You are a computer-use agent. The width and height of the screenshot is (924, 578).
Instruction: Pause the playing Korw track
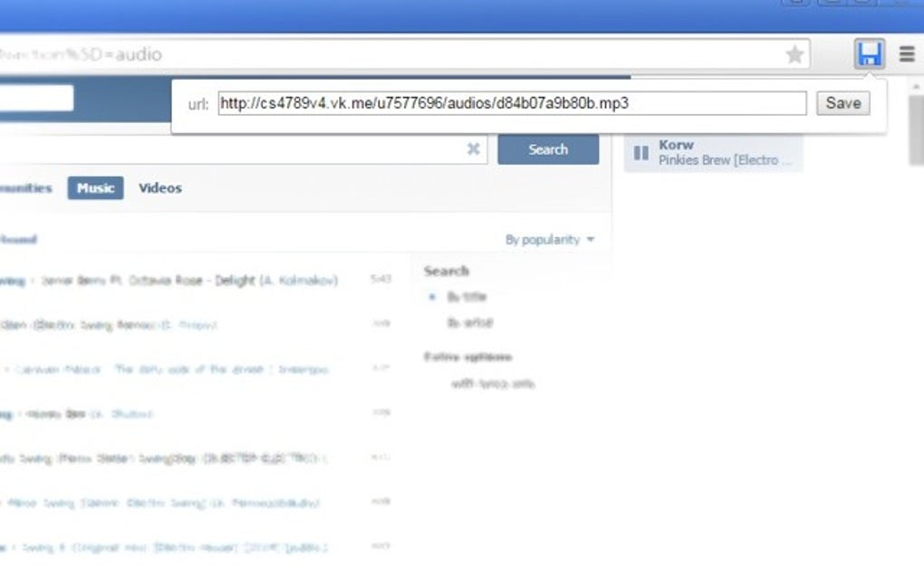tap(640, 150)
